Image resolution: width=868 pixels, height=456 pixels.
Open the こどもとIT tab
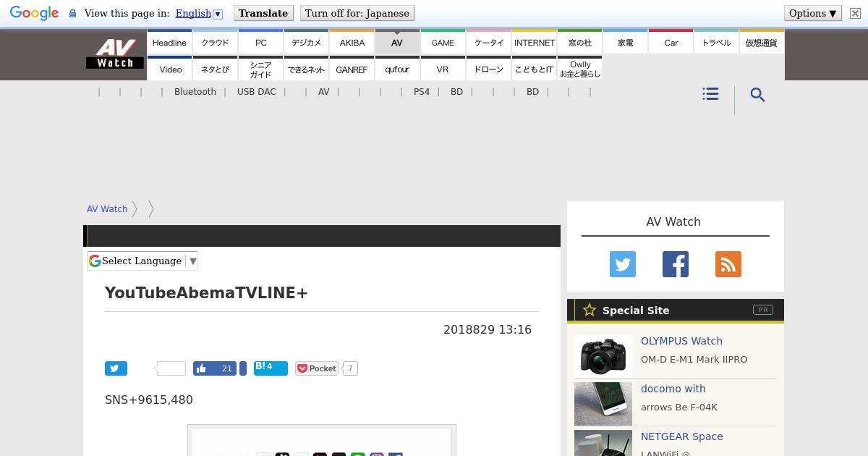[534, 69]
